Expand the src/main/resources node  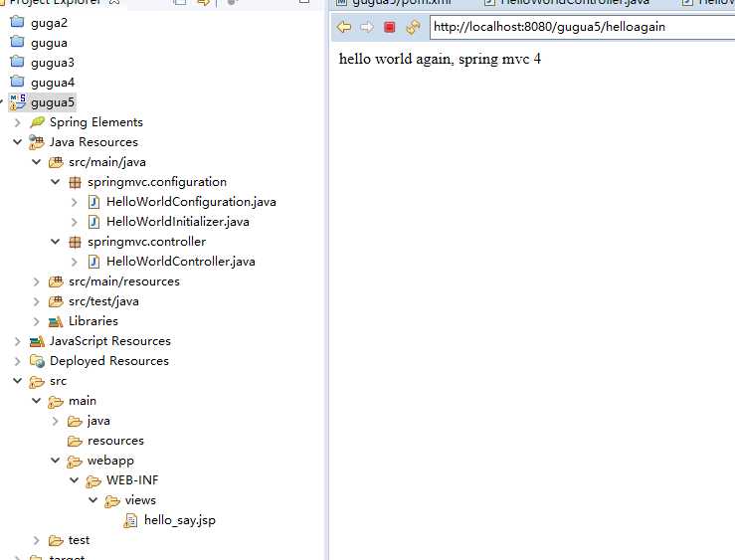point(37,281)
